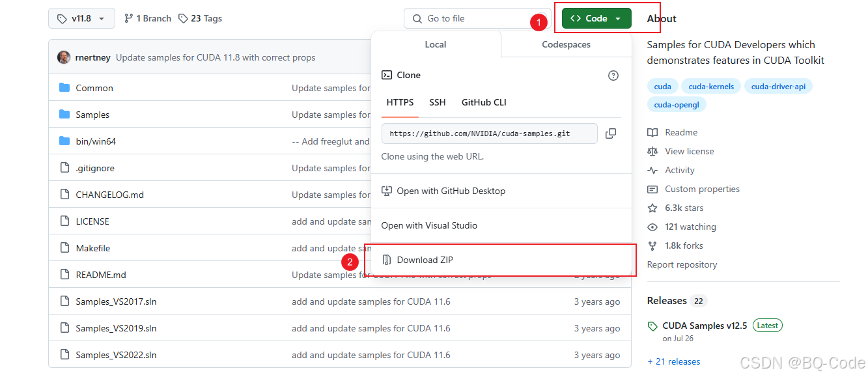Open Samples_VS2017.sln file
The height and width of the screenshot is (377, 868).
(x=116, y=301)
